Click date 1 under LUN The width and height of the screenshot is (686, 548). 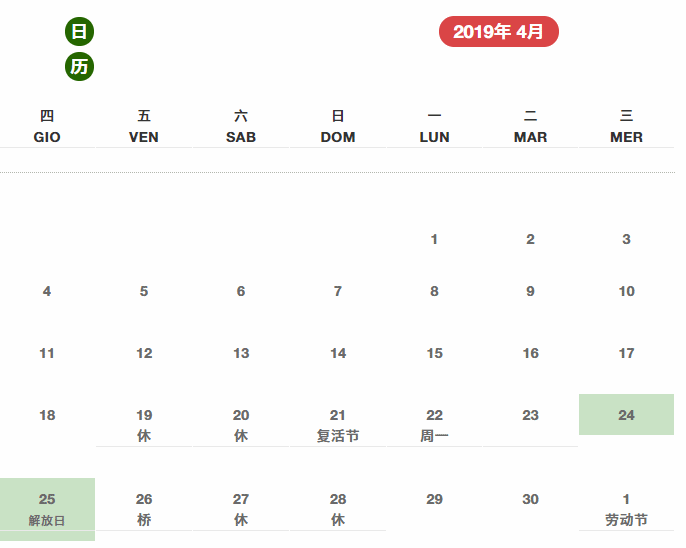click(434, 239)
